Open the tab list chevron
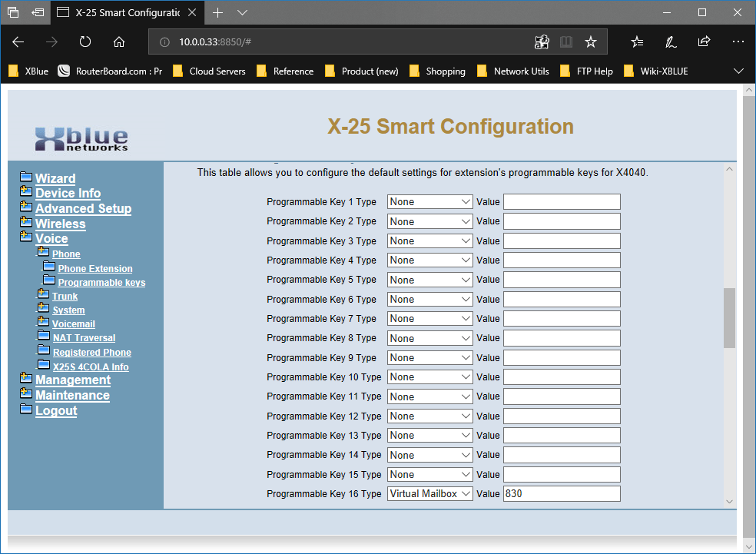This screenshot has width=756, height=554. pos(243,13)
